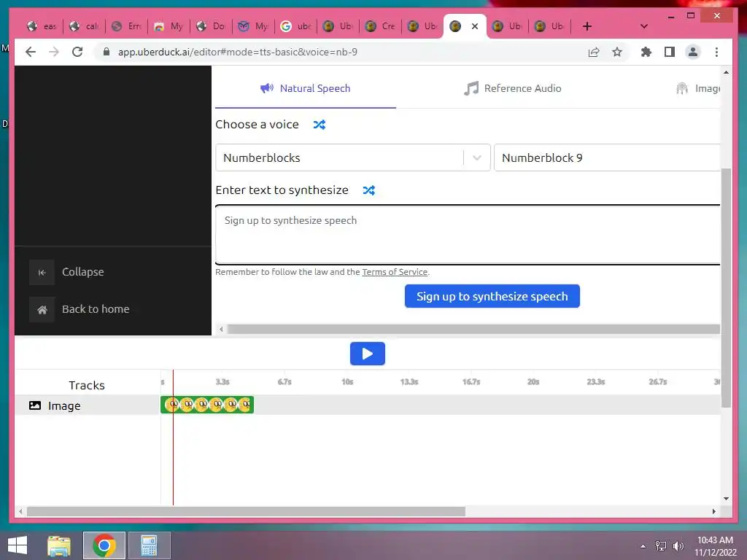The height and width of the screenshot is (560, 747).
Task: Reload the page
Action: [x=77, y=52]
